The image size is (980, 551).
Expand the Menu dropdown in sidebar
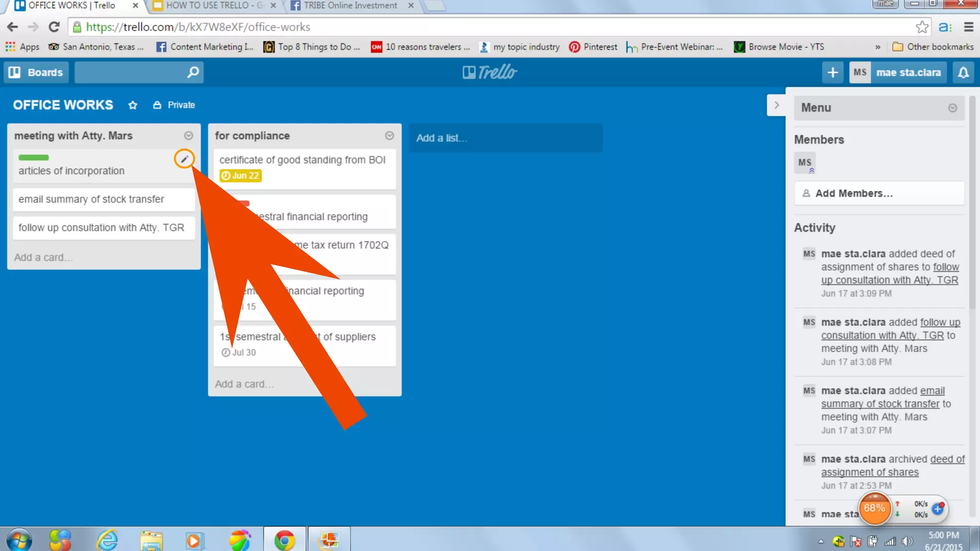click(952, 108)
